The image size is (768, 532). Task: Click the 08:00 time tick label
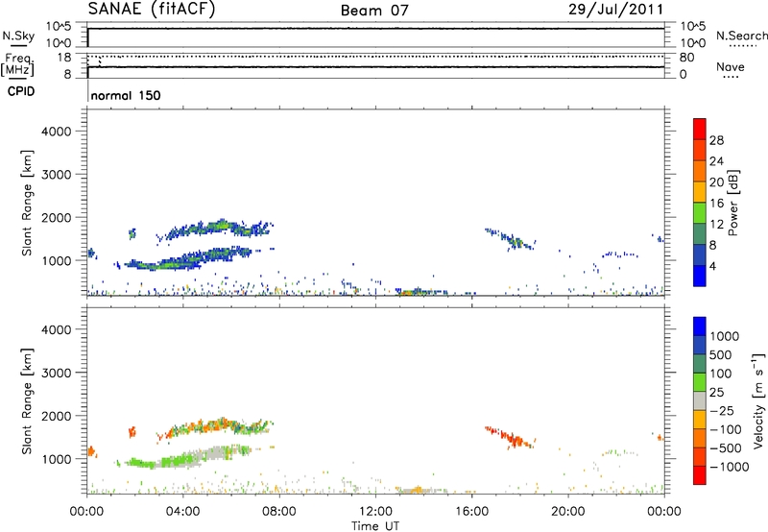click(279, 512)
